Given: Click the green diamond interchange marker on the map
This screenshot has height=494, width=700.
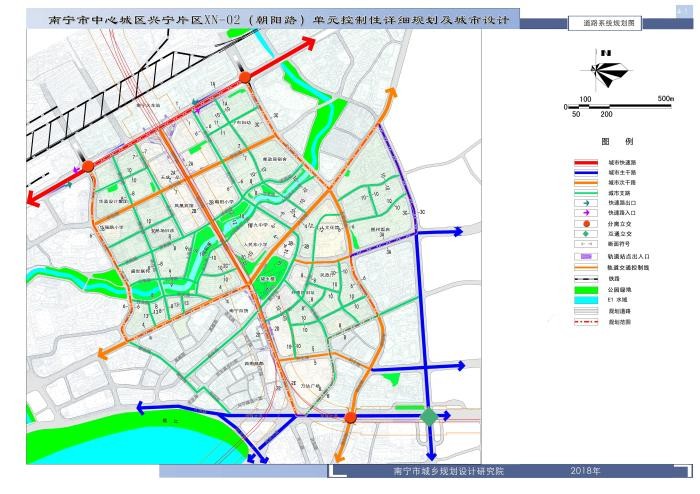Looking at the screenshot, I should (429, 417).
